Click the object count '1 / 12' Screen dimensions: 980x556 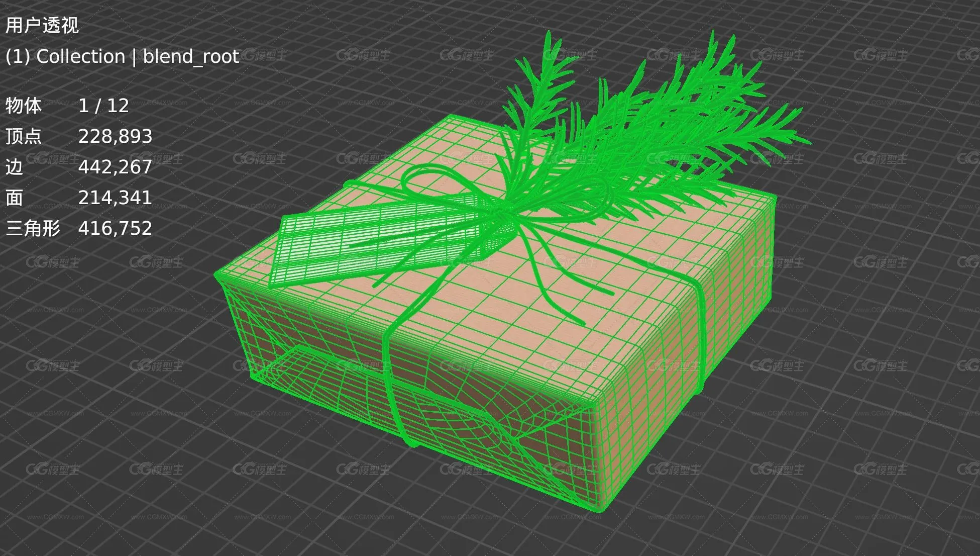pos(103,106)
